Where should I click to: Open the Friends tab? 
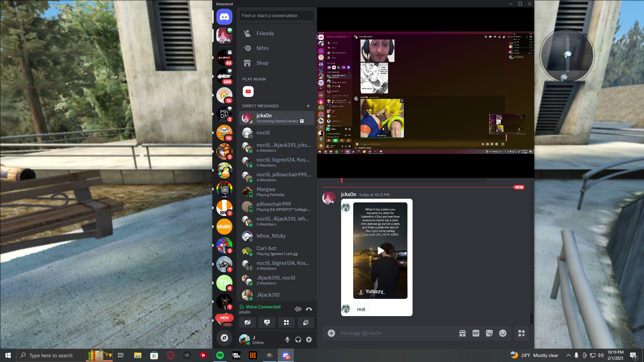point(265,34)
